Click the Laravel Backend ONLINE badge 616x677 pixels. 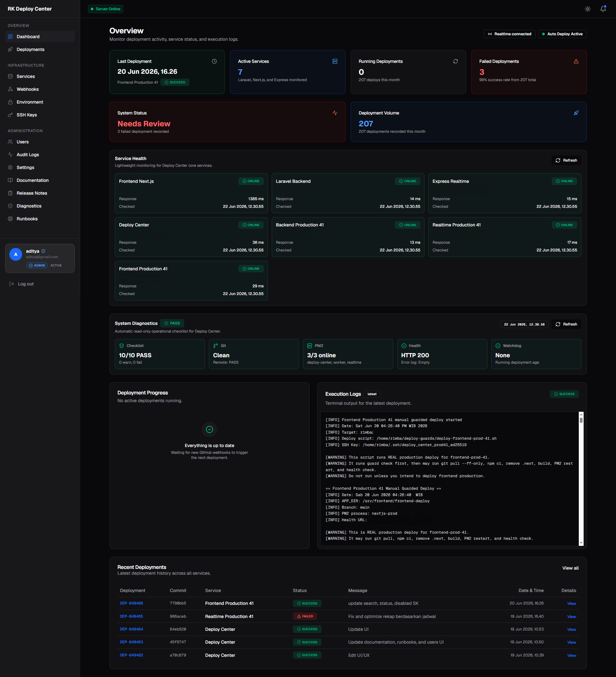pyautogui.click(x=407, y=181)
